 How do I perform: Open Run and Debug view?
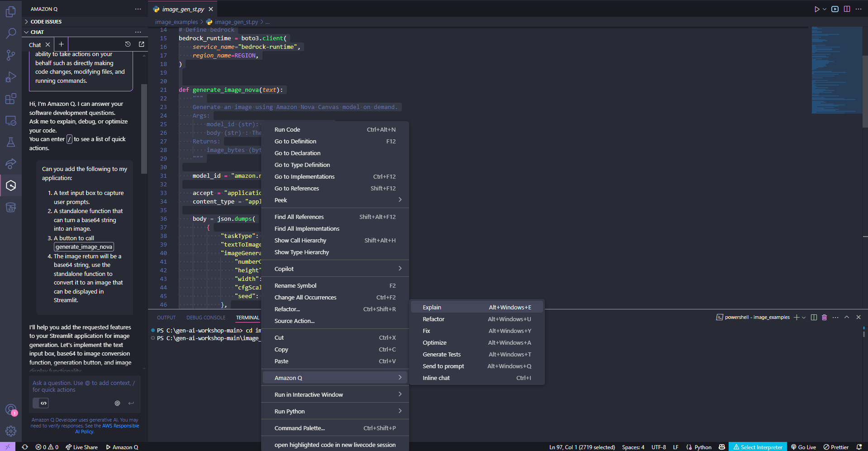coord(11,77)
